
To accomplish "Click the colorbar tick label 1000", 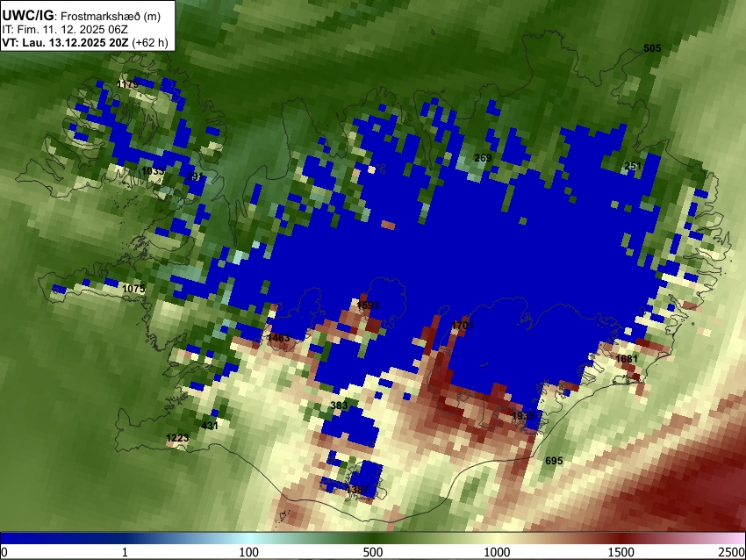I will coord(497,552).
